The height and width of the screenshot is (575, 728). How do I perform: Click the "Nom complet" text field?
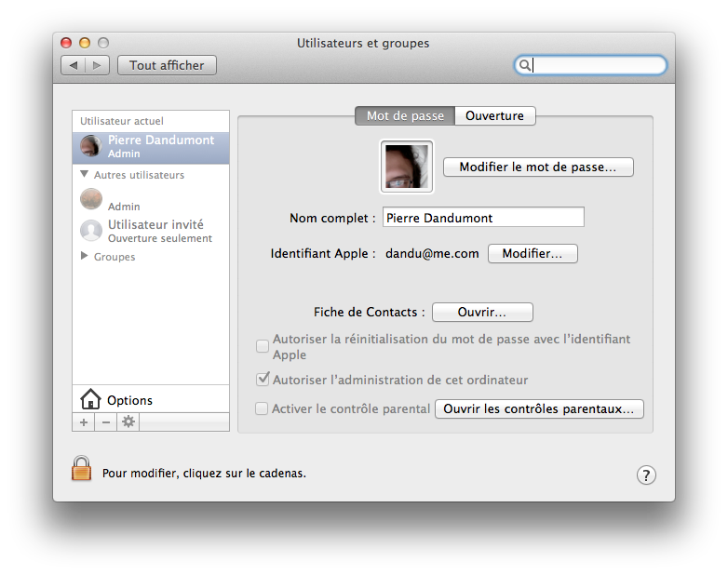pos(482,218)
